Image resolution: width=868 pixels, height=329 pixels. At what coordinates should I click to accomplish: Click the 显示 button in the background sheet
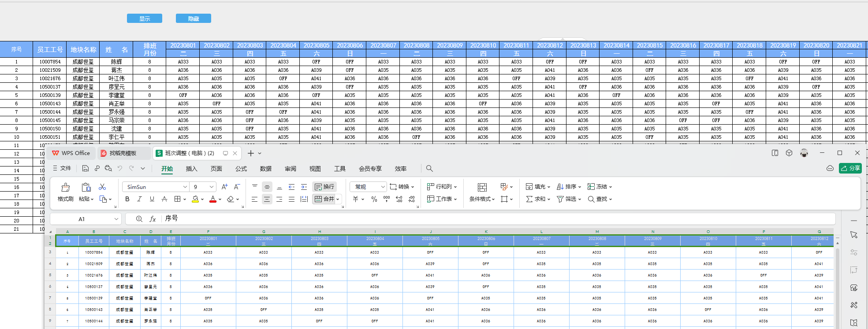pos(145,18)
